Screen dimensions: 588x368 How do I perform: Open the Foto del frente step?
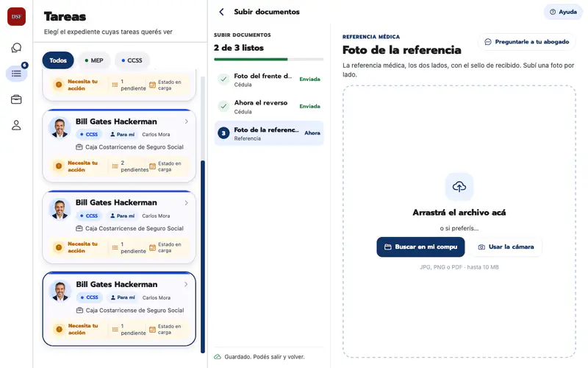269,79
